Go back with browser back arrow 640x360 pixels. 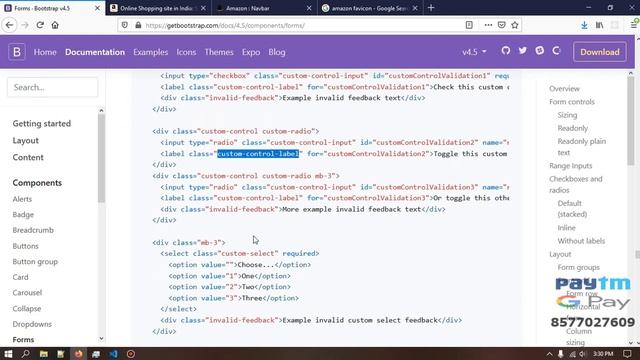[9, 25]
